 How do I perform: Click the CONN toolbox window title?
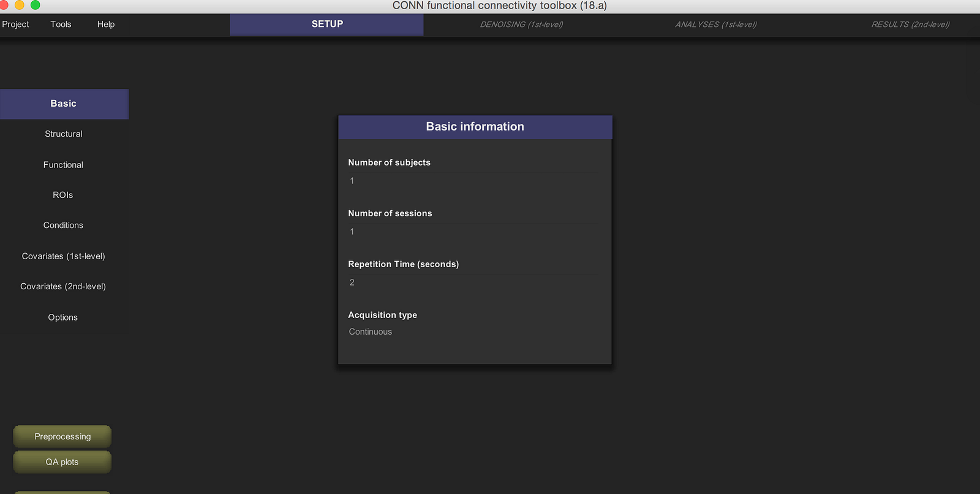[500, 6]
